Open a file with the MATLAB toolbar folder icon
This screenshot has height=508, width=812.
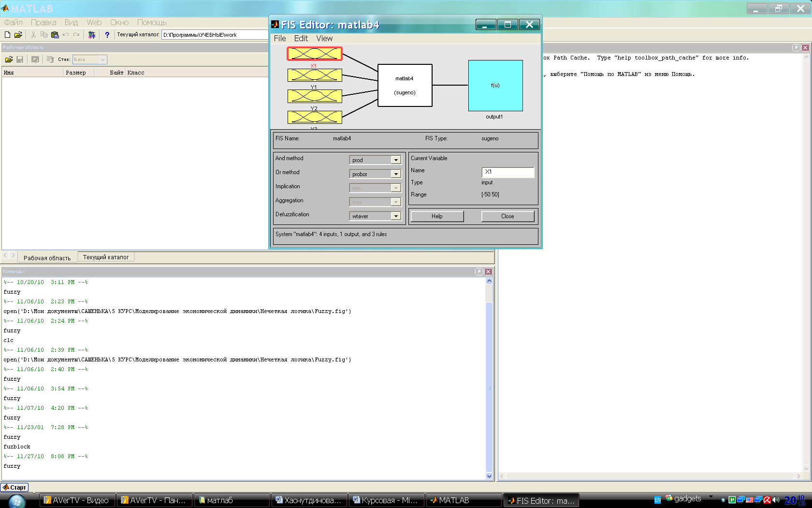coord(18,35)
